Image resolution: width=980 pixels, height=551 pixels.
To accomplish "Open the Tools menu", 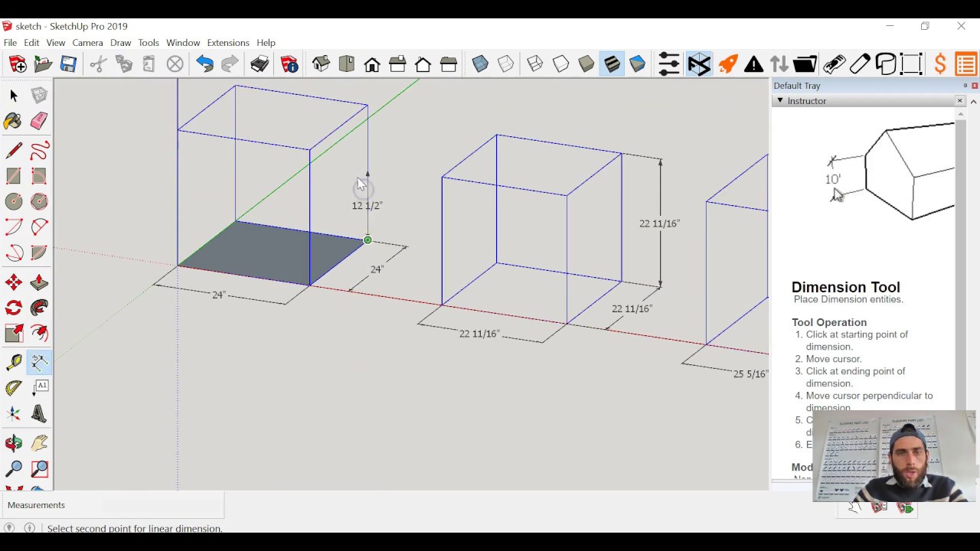I will [x=149, y=43].
